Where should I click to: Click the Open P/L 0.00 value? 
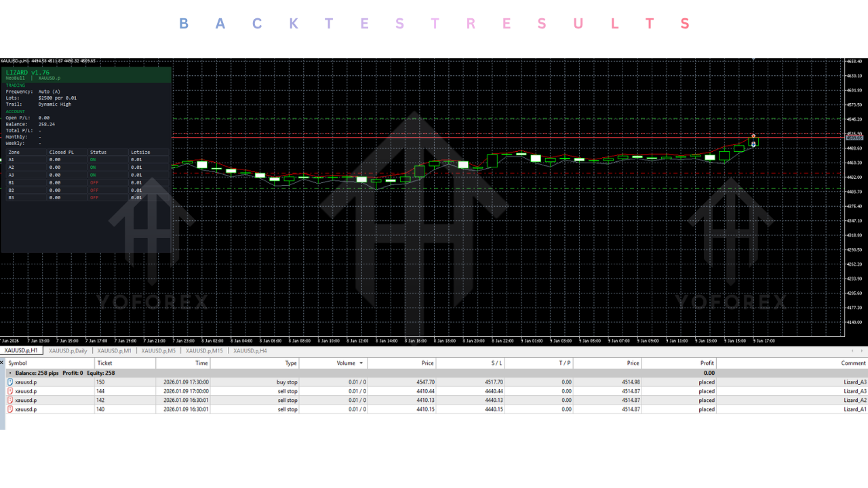pos(44,118)
